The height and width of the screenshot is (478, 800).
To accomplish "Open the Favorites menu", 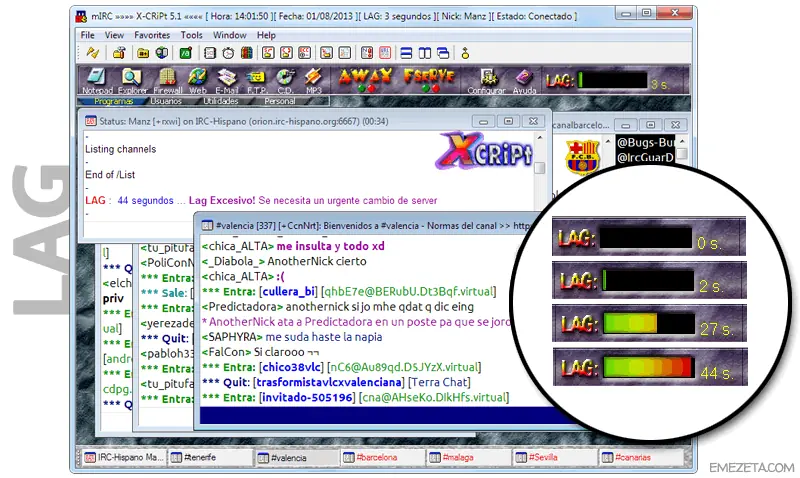I will point(152,35).
